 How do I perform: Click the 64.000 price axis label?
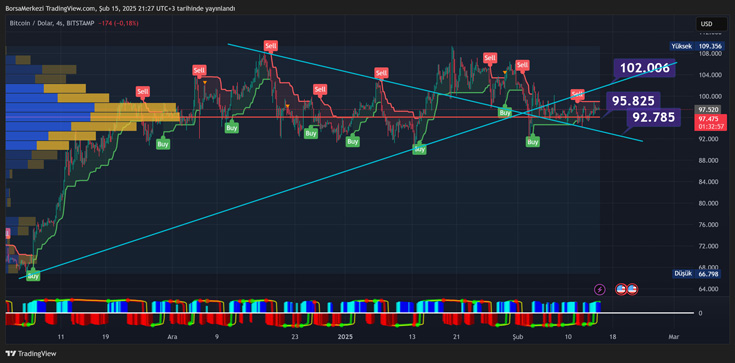point(709,289)
